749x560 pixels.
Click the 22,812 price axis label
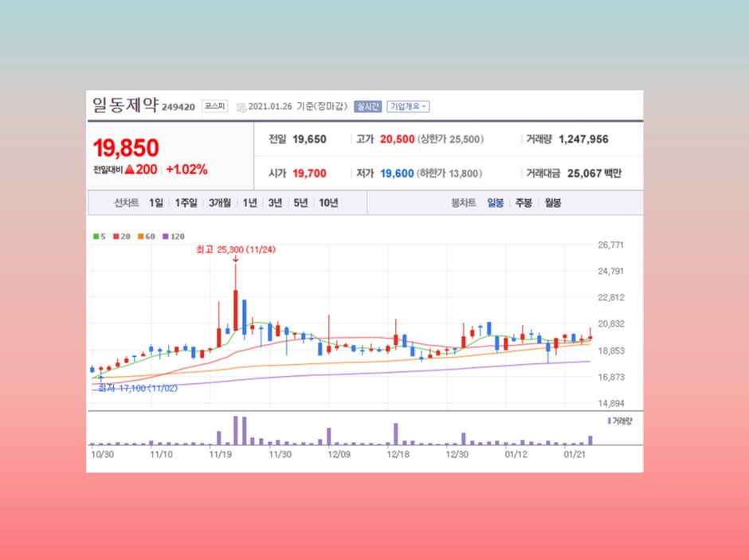click(611, 297)
